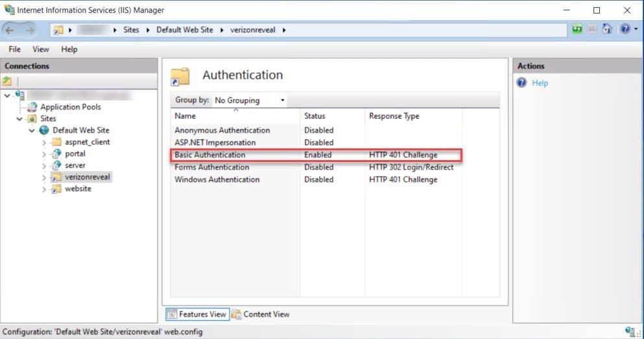Click the Help icon in the Actions pane
Screen dimensions: 644x339
point(521,83)
